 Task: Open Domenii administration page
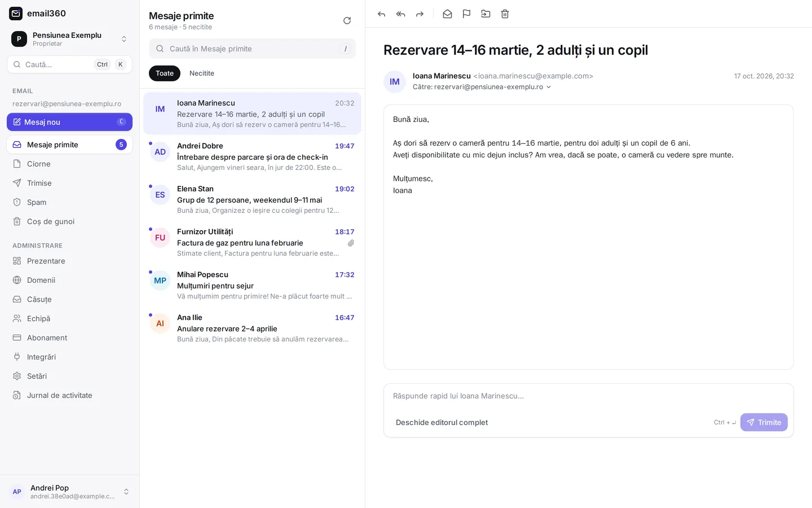click(69, 280)
